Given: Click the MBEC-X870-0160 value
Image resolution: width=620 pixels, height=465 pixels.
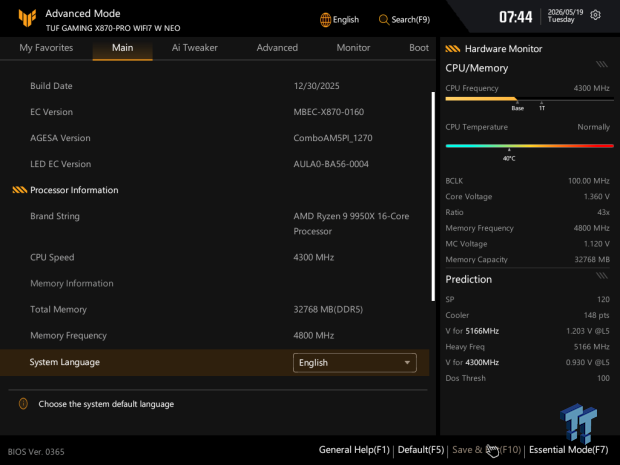Looking at the screenshot, I should coord(329,112).
